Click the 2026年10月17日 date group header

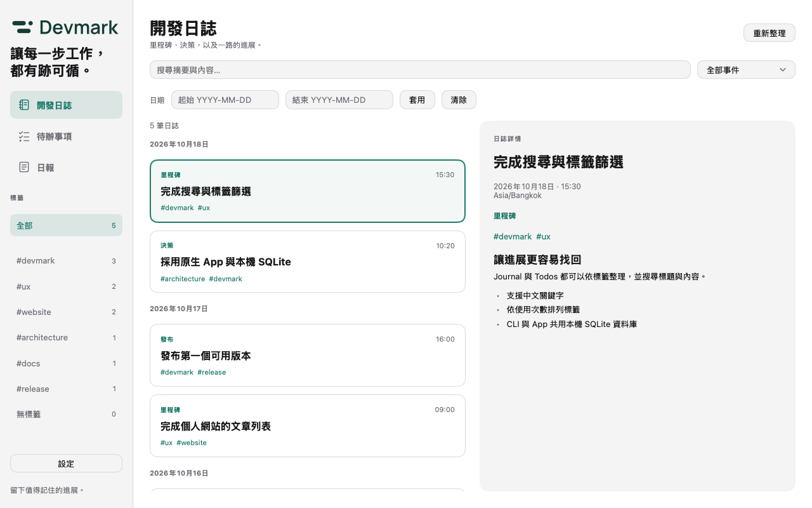point(179,309)
